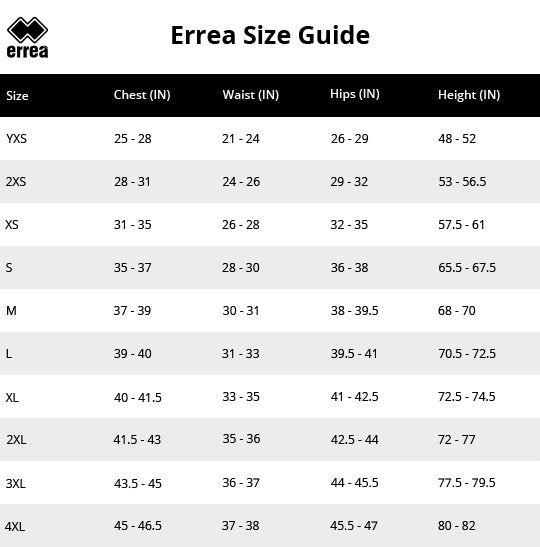Click the 3XL size row label
The width and height of the screenshot is (540, 547).
(x=16, y=484)
